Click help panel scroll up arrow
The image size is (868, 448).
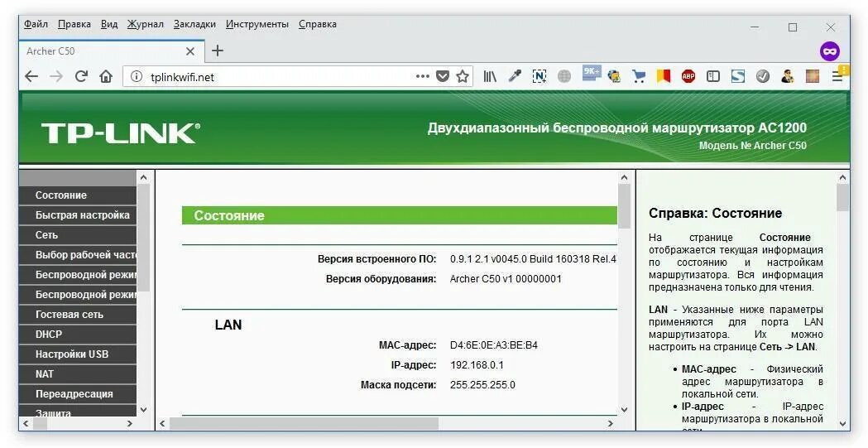click(x=842, y=178)
